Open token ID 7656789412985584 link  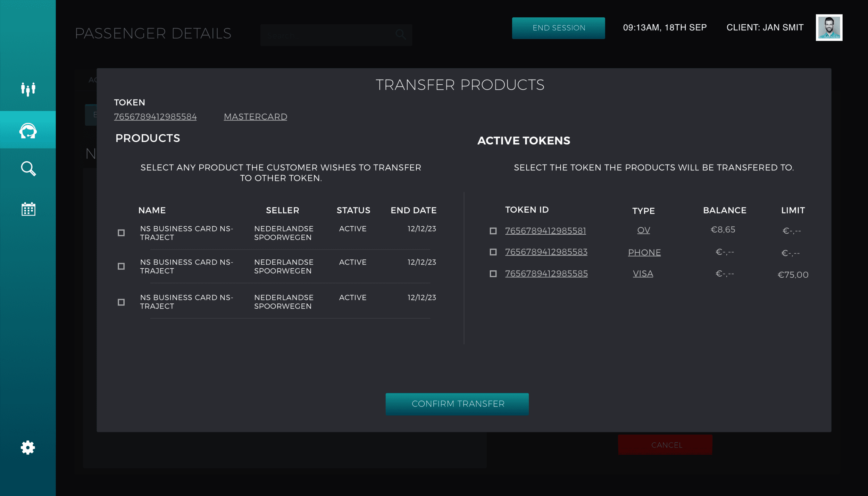click(155, 117)
